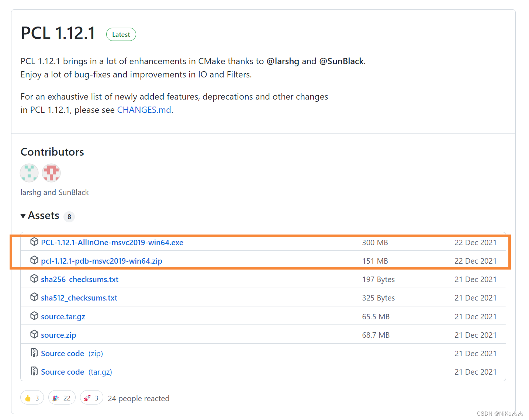The height and width of the screenshot is (420, 529).
Task: Click the 8 badge next to Assets
Action: click(x=69, y=217)
